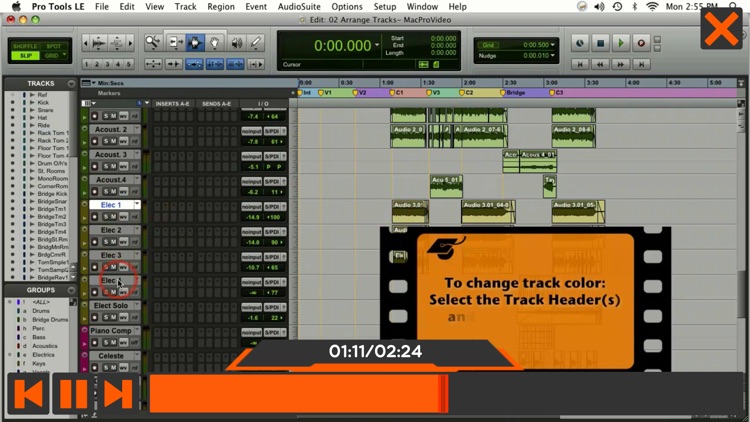Image resolution: width=750 pixels, height=422 pixels.
Task: Click zoom preset 3 button
Action: tap(108, 64)
